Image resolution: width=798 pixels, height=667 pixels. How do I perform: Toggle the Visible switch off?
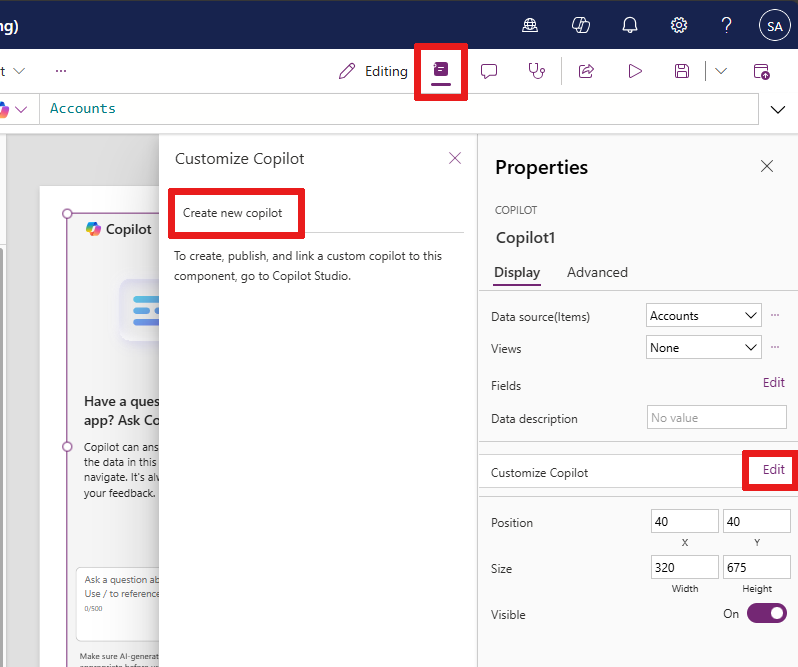[766, 614]
